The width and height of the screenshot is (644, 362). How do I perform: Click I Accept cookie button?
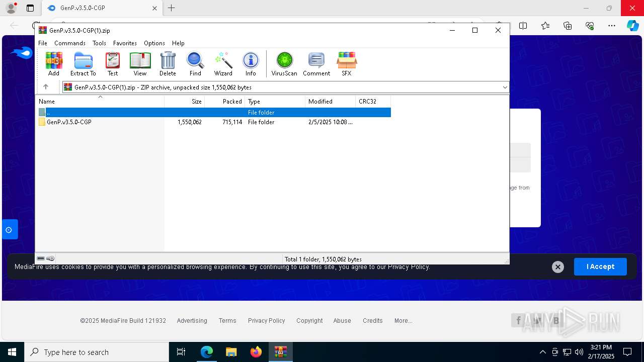(600, 267)
